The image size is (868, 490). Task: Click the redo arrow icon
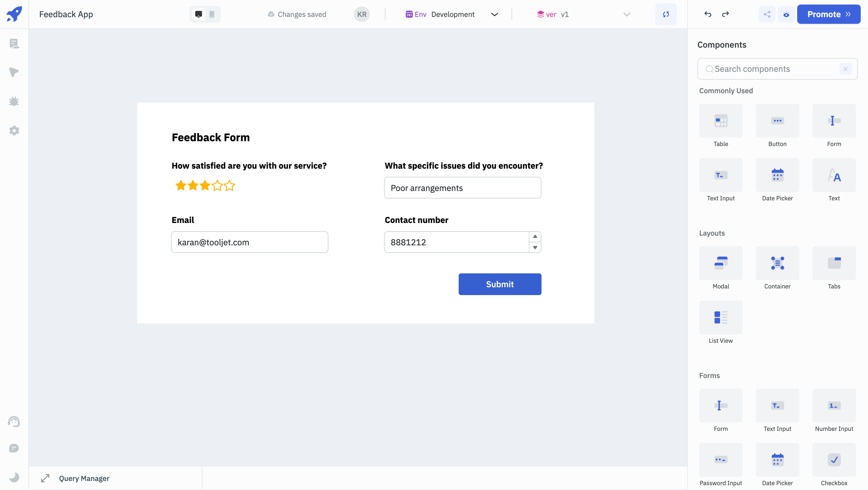(725, 14)
